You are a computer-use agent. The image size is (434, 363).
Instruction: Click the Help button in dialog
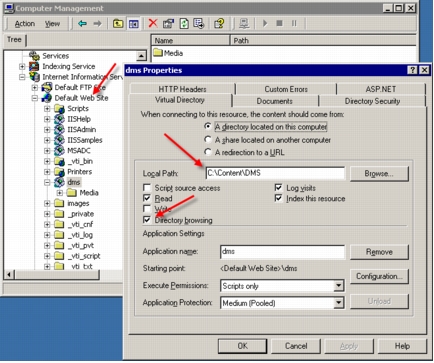[x=402, y=346]
